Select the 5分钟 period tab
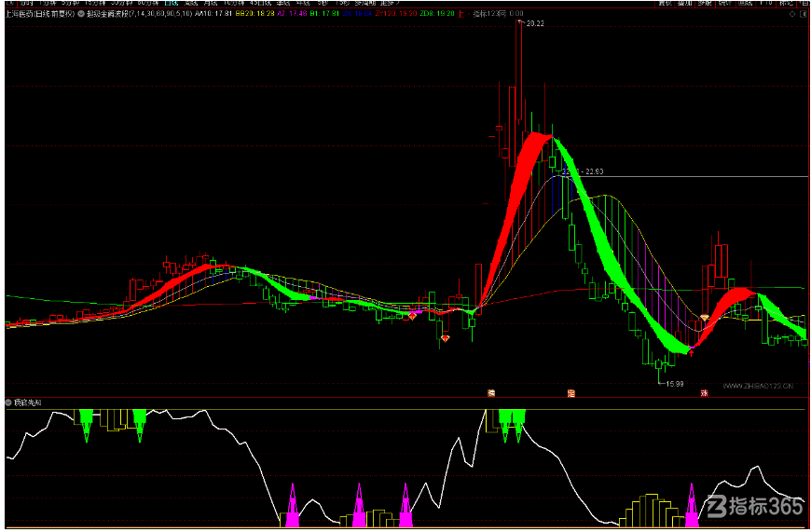The width and height of the screenshot is (811, 532). click(x=70, y=3)
